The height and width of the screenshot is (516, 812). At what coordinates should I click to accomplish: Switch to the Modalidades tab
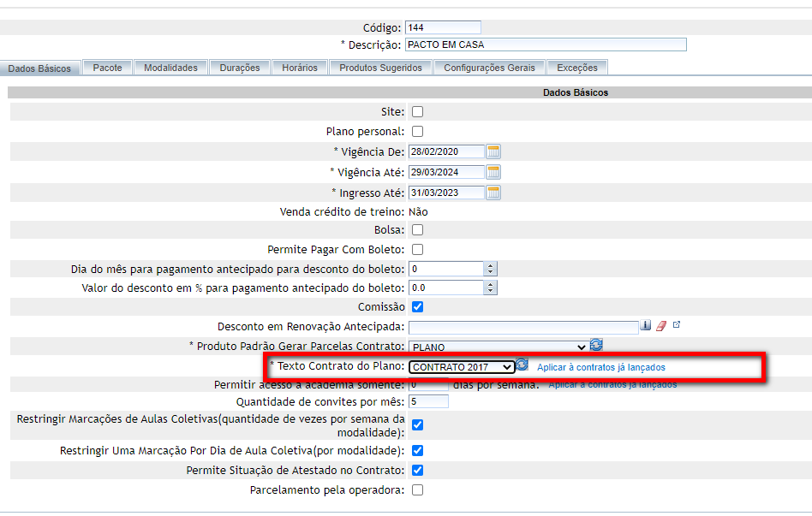[170, 68]
